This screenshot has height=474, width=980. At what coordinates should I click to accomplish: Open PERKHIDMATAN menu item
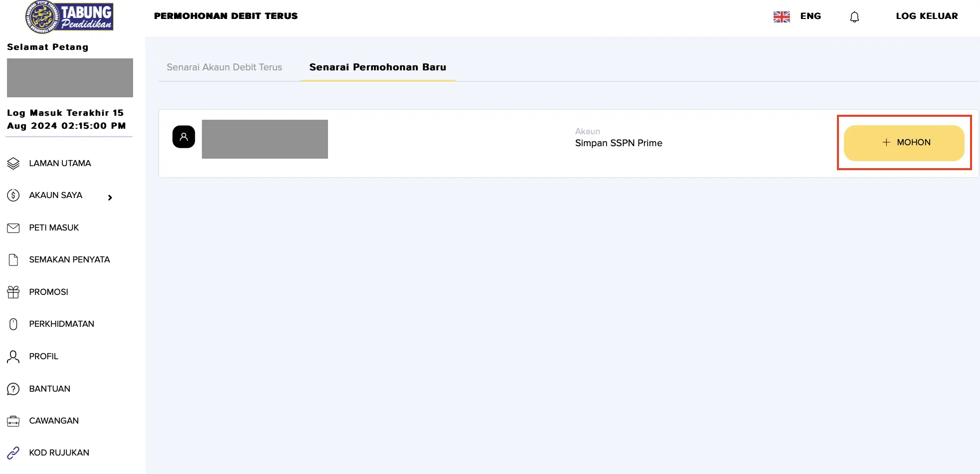click(x=61, y=324)
